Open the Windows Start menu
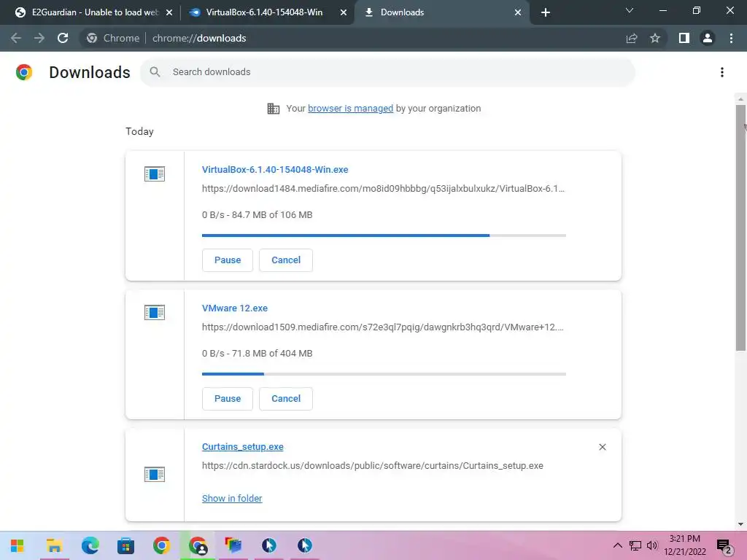This screenshot has height=560, width=747. coord(18,545)
